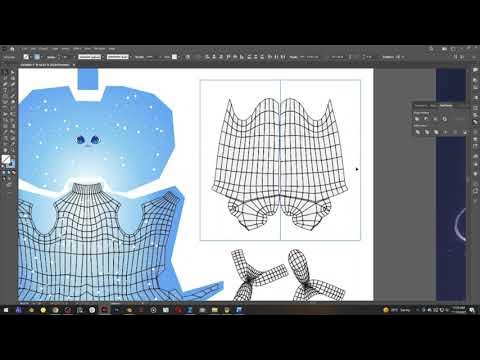Image resolution: width=480 pixels, height=360 pixels.
Task: Click the Crop pathfinder icon
Action: [445, 132]
